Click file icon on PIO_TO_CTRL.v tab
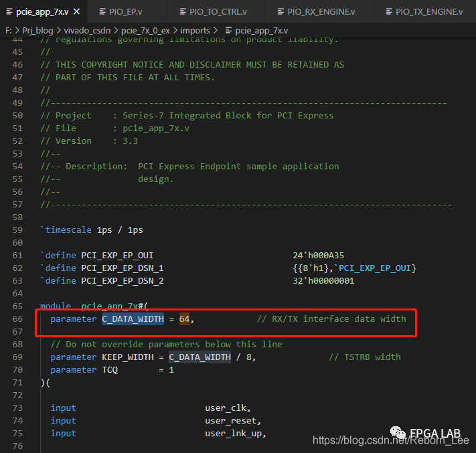The width and height of the screenshot is (476, 453). [183, 12]
